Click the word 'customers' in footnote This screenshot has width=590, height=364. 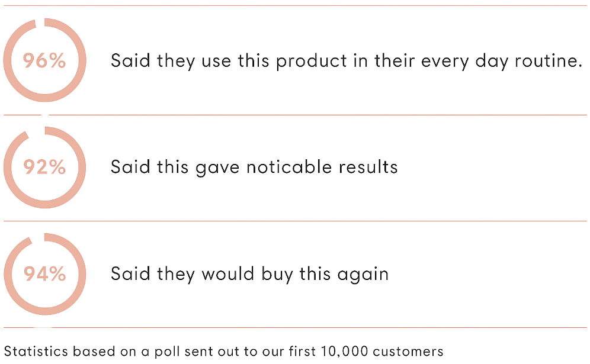[408, 352]
